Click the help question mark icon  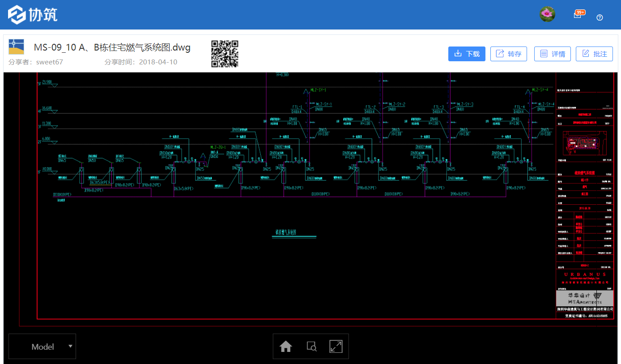600,17
